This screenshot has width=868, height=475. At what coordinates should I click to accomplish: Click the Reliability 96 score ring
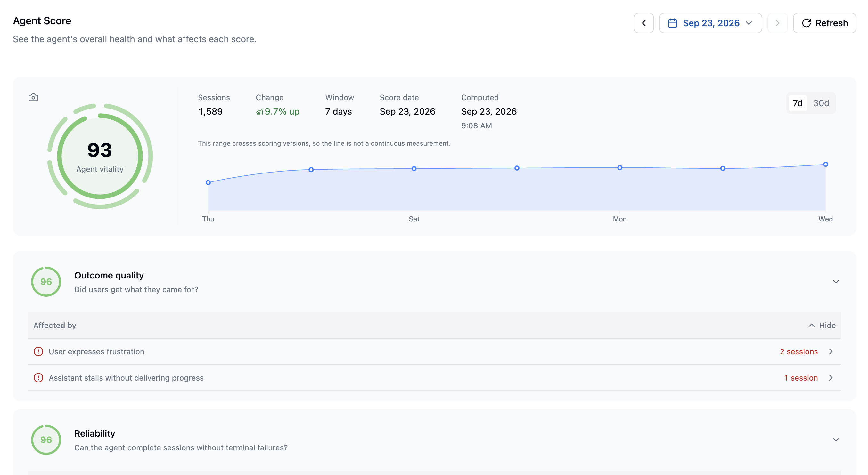46,440
